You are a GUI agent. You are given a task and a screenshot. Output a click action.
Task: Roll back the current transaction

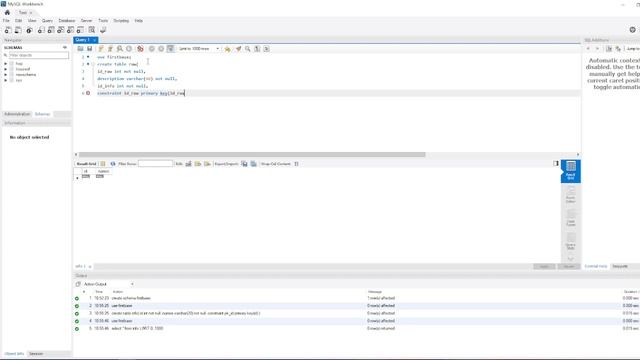coord(161,49)
